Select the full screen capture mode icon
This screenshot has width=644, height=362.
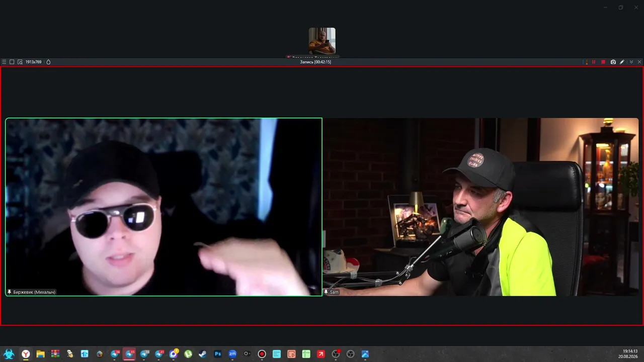(12, 62)
